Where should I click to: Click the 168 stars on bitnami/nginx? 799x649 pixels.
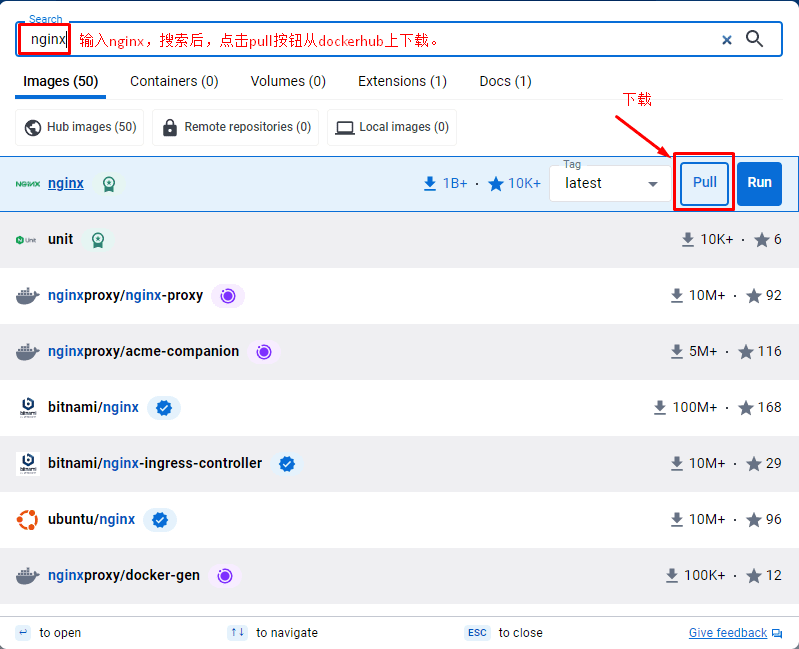769,408
